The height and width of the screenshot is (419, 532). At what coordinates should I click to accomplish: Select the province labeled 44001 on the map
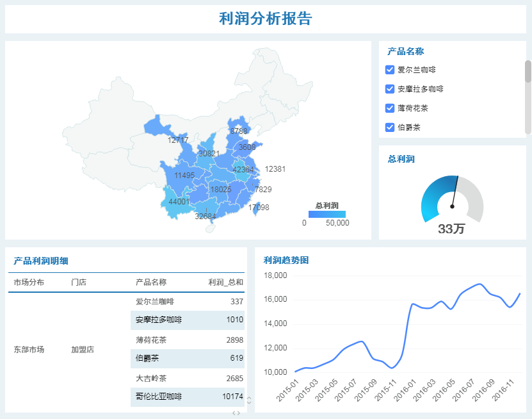[178, 202]
